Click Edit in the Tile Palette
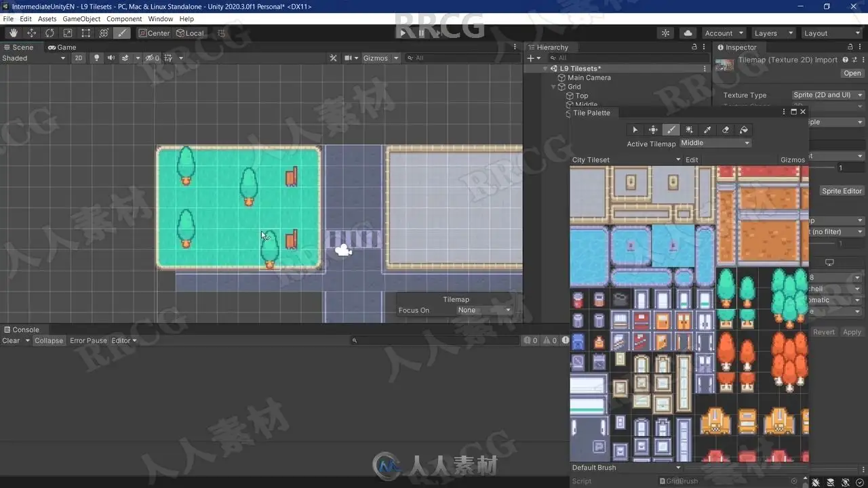Screen dimensions: 868x488 tap(692, 160)
